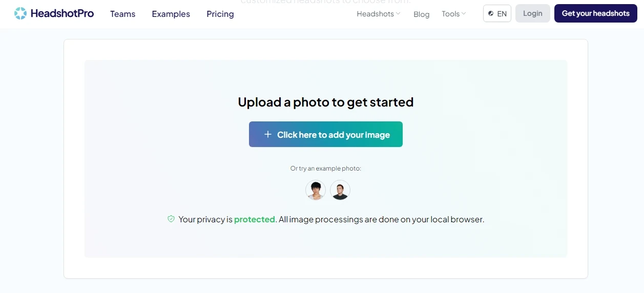Viewport: 644px width, 293px height.
Task: Try the second example photo thumbnail
Action: pos(340,190)
